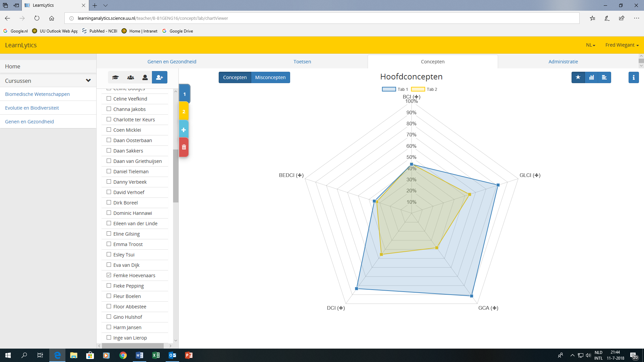Select the single student icon

click(x=145, y=77)
